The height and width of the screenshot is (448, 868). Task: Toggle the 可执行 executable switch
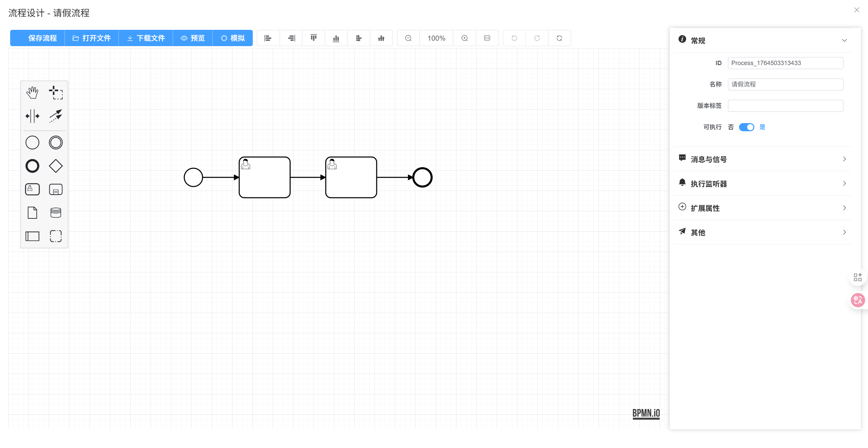click(746, 127)
